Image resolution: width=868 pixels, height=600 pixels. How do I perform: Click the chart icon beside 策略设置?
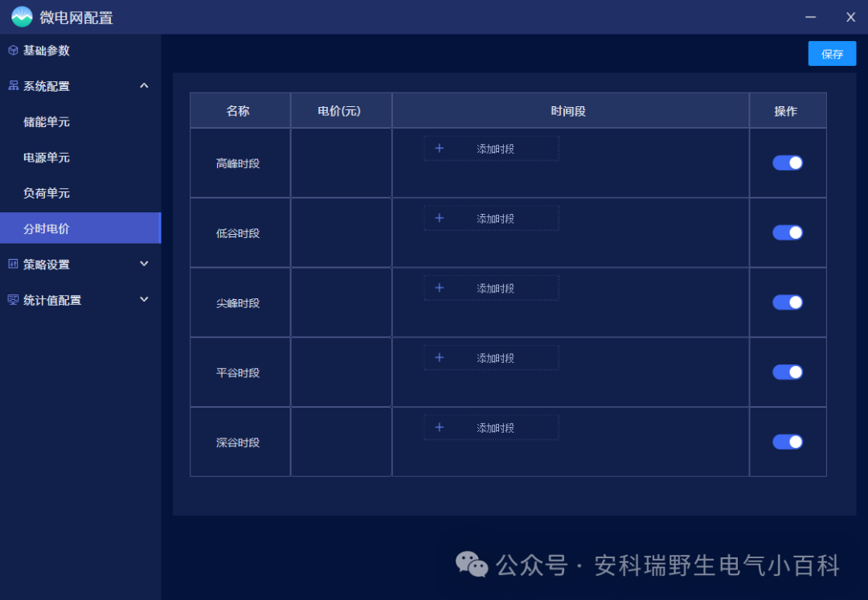[14, 265]
